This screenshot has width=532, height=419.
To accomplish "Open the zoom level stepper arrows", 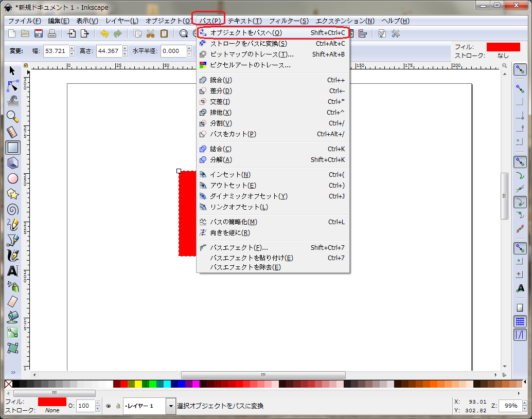I will [524, 406].
